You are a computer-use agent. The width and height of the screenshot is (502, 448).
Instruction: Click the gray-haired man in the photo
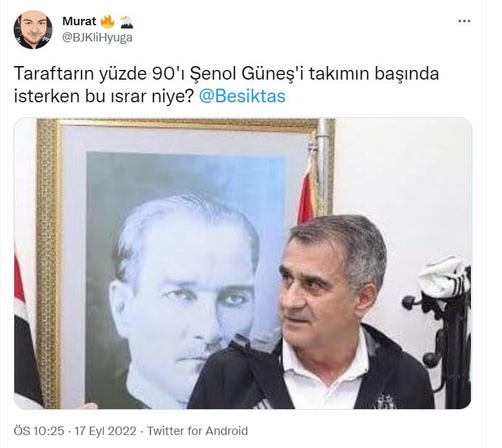[314, 313]
